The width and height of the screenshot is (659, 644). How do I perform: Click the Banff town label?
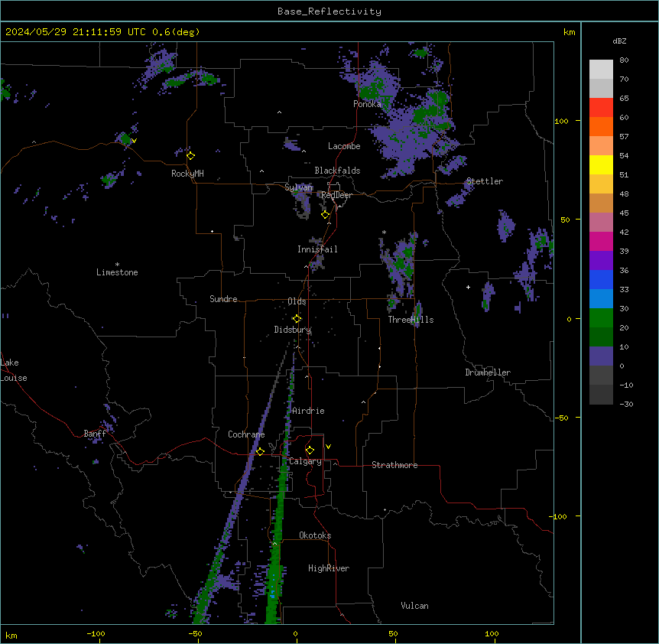click(95, 434)
